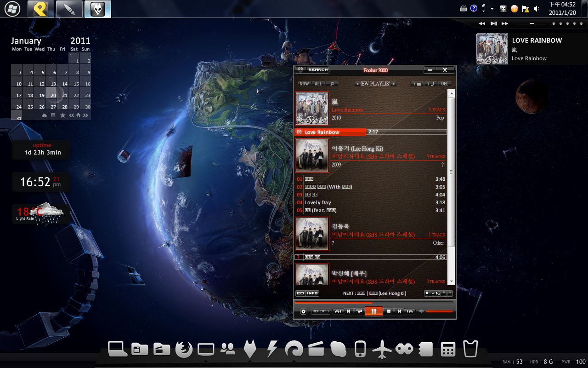Select the Love Rainbow album cover thumbnail
The height and width of the screenshot is (368, 588).
pyautogui.click(x=312, y=109)
